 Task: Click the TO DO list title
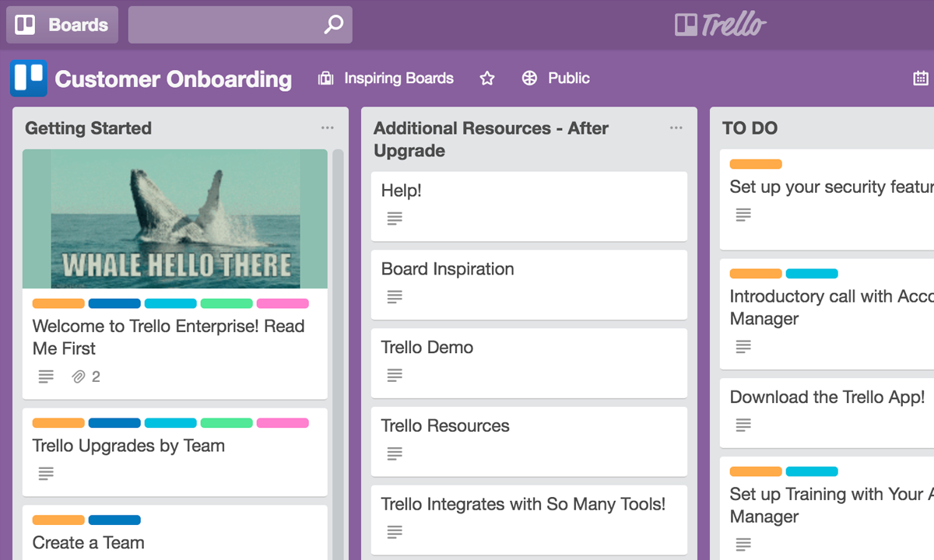point(750,128)
